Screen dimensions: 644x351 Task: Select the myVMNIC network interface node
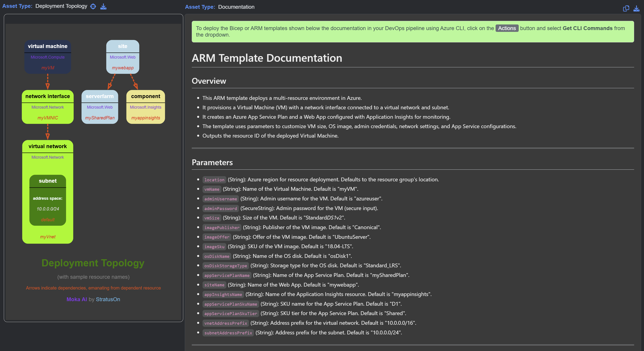click(48, 107)
